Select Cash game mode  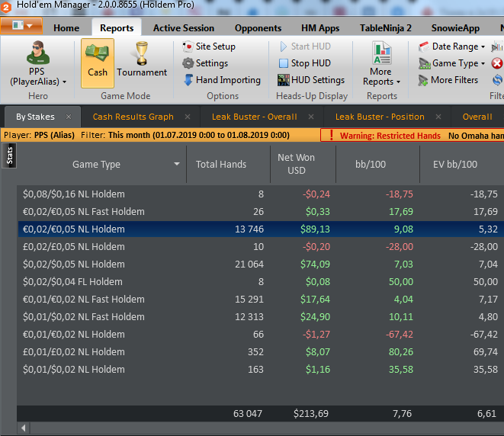[98, 63]
